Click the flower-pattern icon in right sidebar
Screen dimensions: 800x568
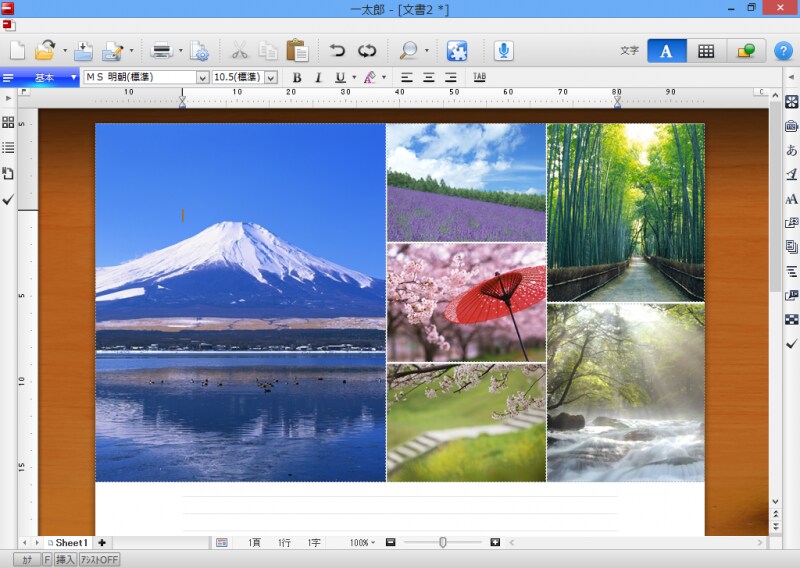[791, 102]
